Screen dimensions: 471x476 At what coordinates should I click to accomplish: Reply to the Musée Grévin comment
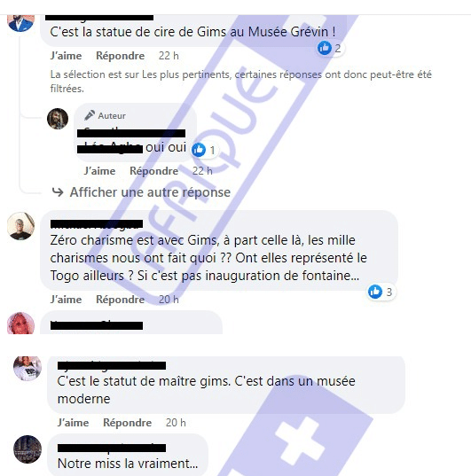point(120,56)
